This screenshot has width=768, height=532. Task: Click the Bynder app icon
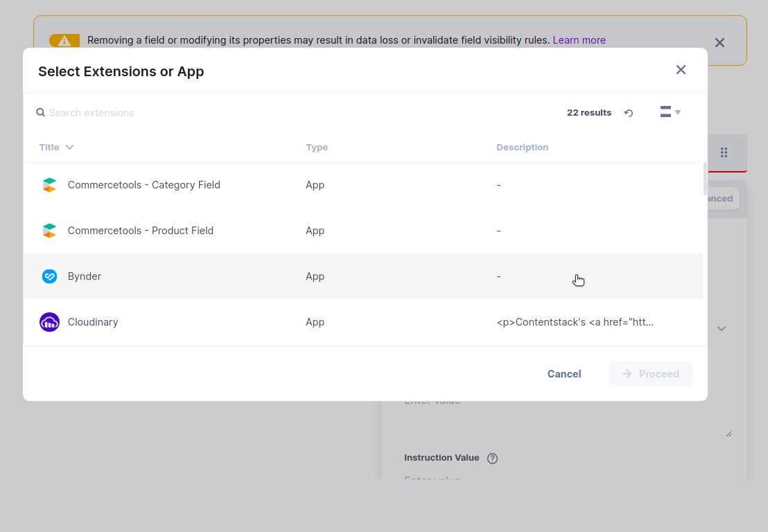tap(49, 276)
